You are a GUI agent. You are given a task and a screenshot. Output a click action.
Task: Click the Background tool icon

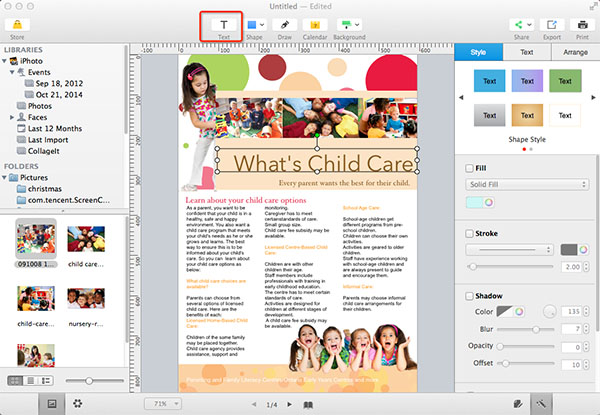(x=346, y=25)
